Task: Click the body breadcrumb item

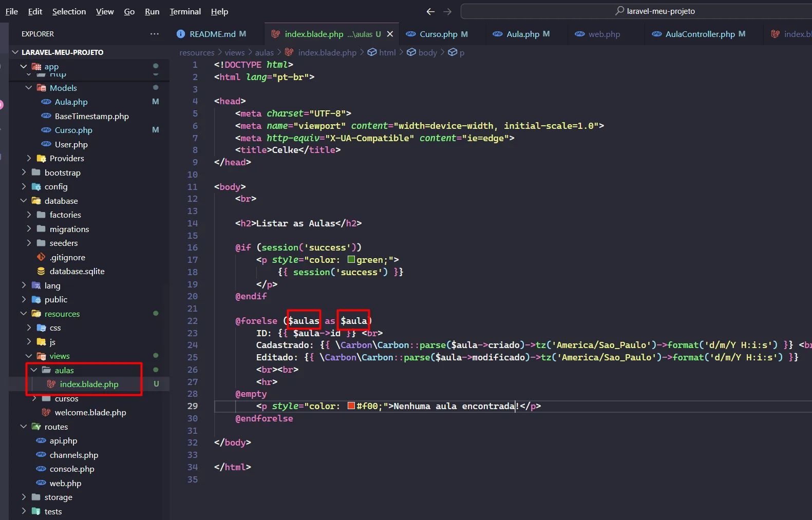Action: click(x=427, y=52)
